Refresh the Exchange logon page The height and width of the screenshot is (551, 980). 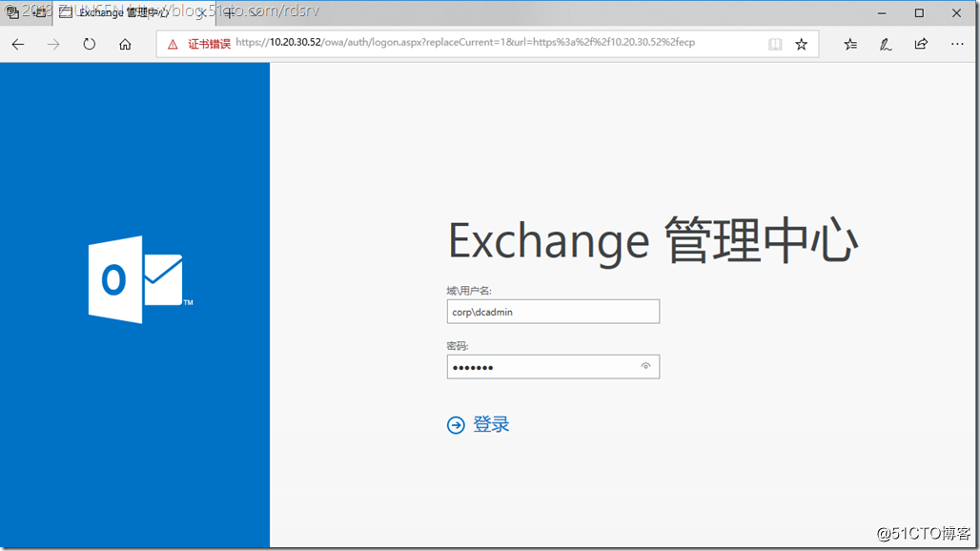pos(90,45)
